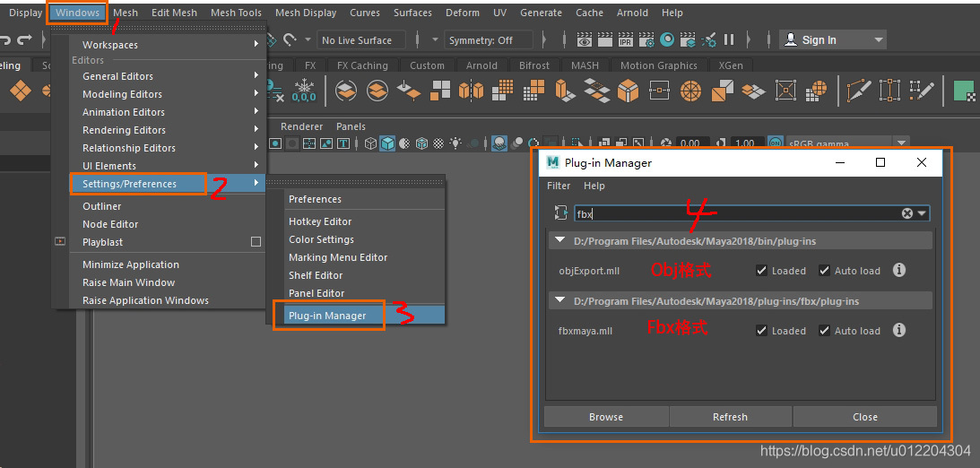Open Render Settings clapboard gear icon

click(x=646, y=40)
